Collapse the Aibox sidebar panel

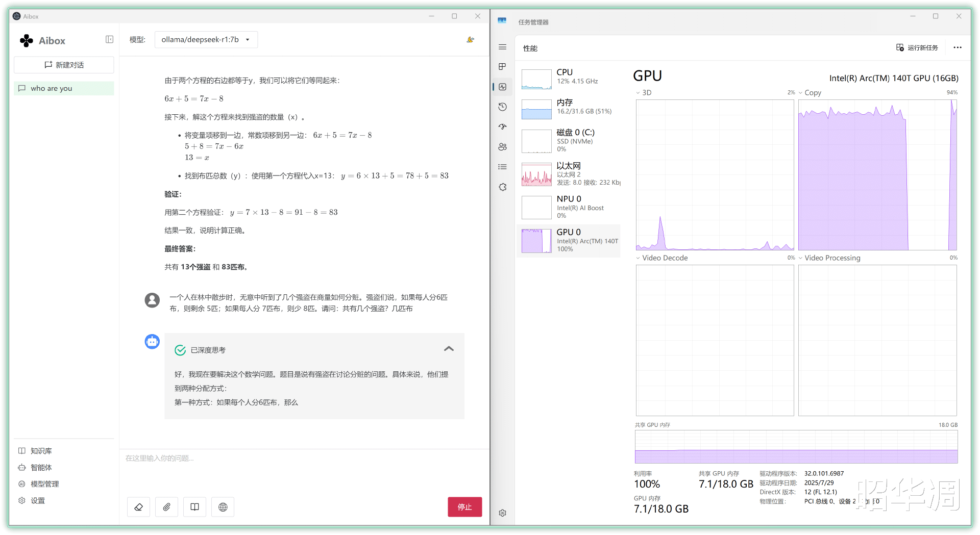click(109, 39)
